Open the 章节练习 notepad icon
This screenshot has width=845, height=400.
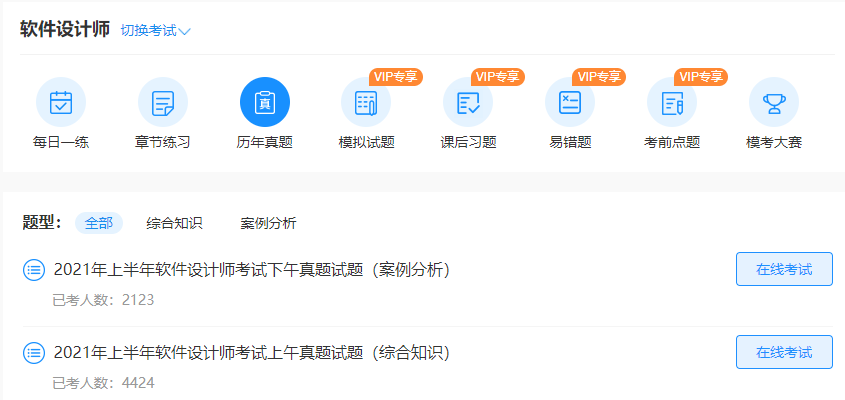point(163,102)
